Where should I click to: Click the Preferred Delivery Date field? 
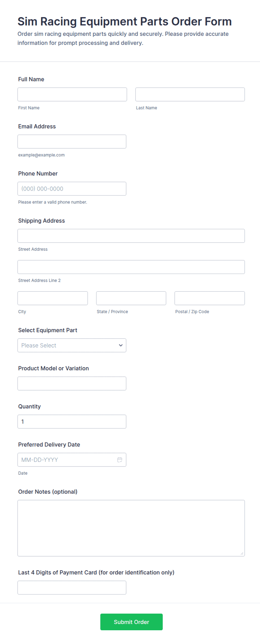67,460
